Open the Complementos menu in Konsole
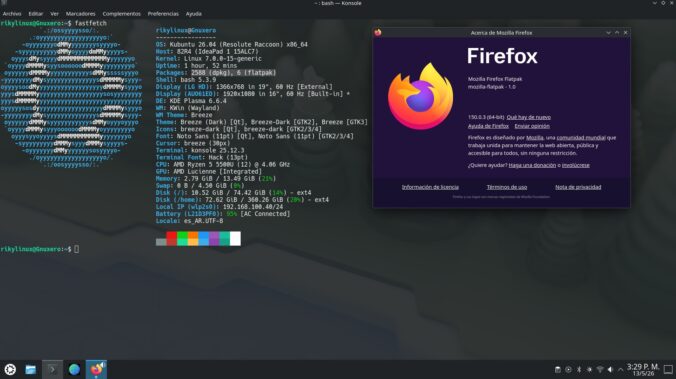This screenshot has height=379, width=676. 122,14
